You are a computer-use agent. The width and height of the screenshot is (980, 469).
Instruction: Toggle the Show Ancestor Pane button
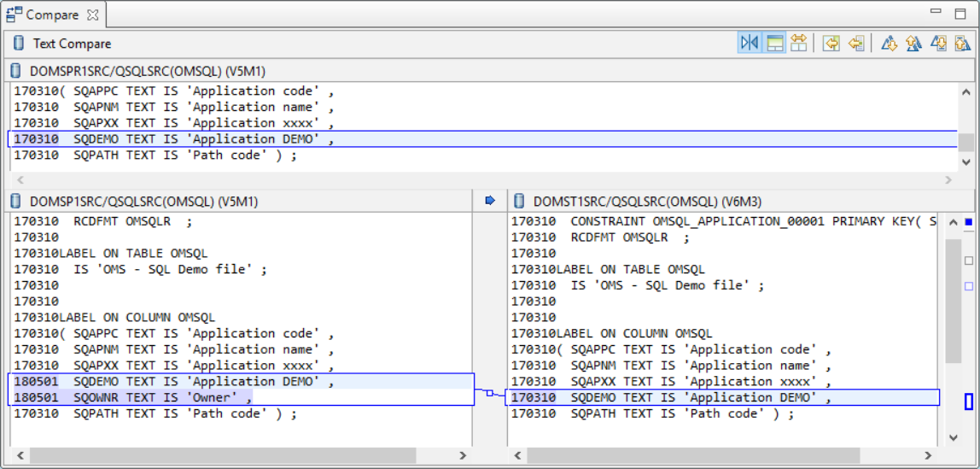[774, 44]
